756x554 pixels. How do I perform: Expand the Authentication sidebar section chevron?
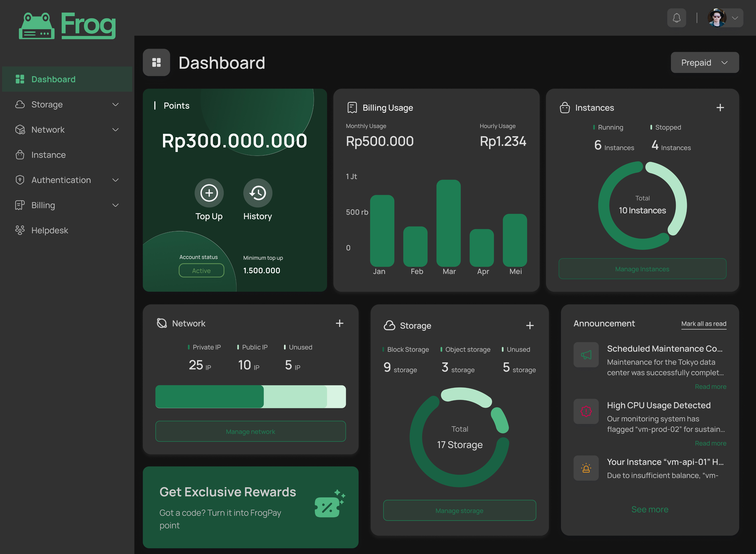(x=115, y=180)
